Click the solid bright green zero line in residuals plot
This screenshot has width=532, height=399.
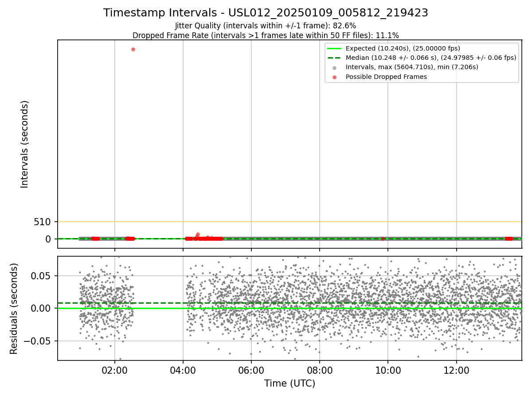(x=289, y=308)
